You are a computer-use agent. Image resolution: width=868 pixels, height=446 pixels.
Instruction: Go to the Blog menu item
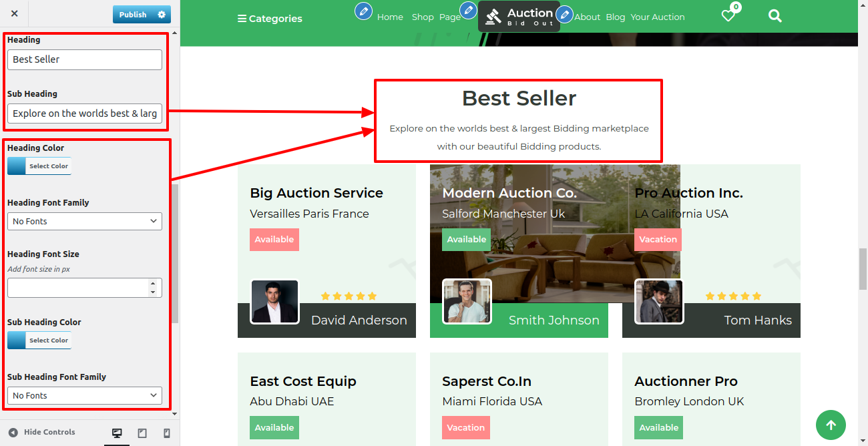point(616,17)
